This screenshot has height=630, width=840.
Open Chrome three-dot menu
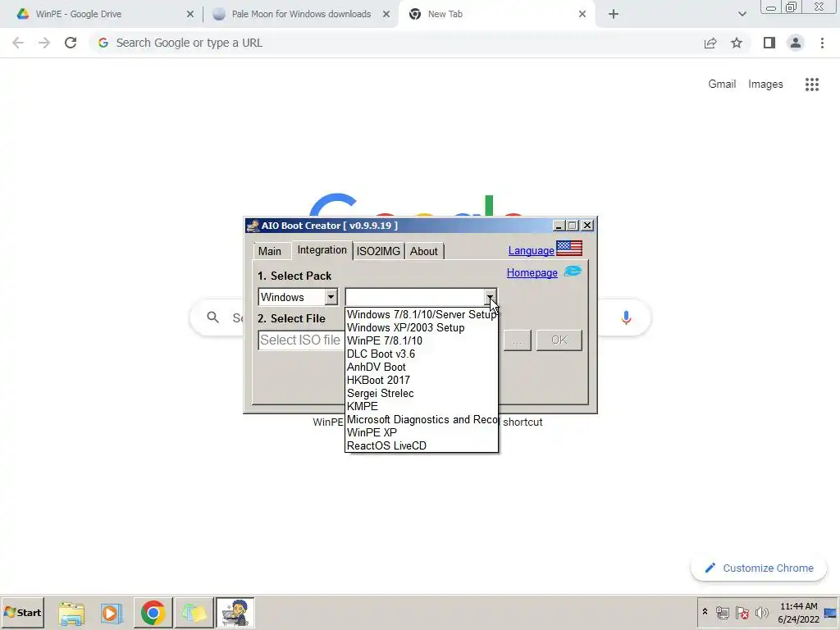[x=822, y=43]
